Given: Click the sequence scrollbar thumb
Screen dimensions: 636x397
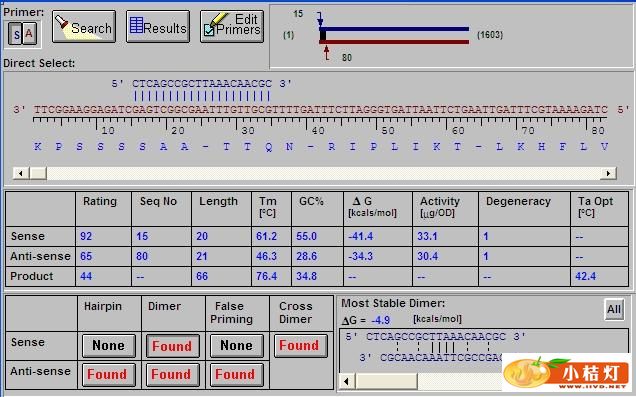Looking at the screenshot, I should (x=38, y=173).
